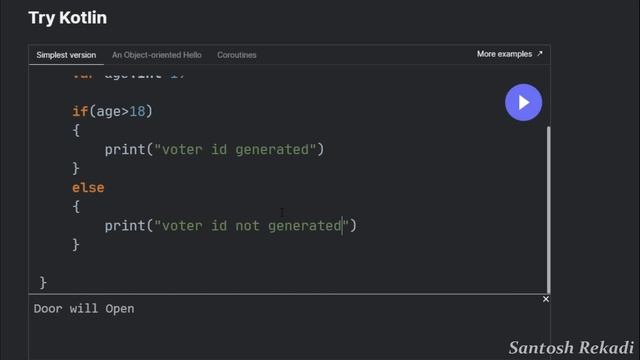Screen dimensions: 640x360
Task: Click the code editor vertical scrollbar
Action: point(548,209)
